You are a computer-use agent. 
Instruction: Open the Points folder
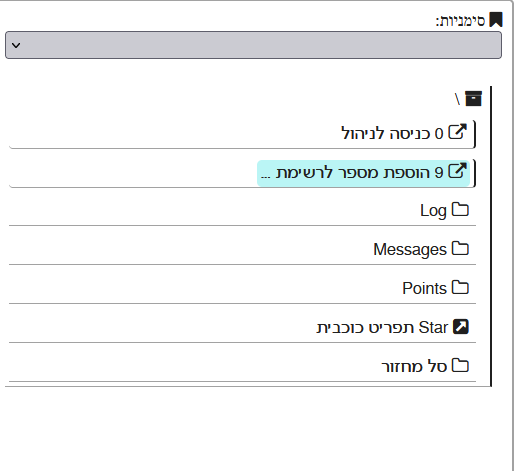[242, 289]
